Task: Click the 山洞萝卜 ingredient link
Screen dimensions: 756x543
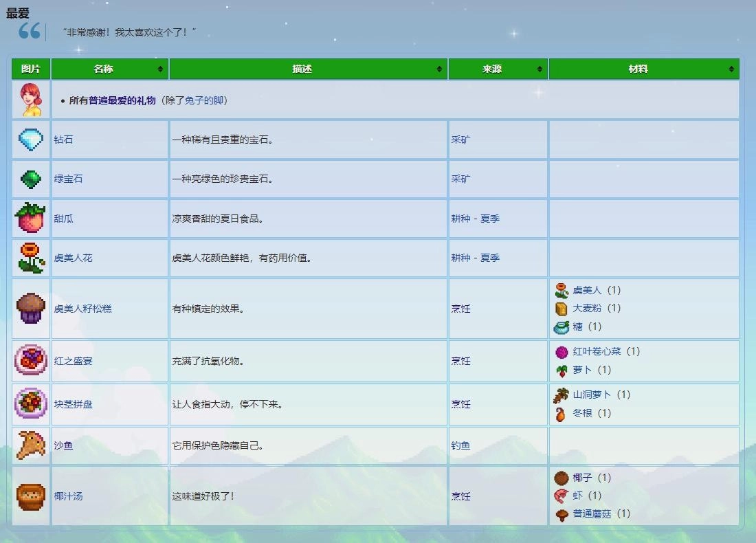Action: point(592,395)
